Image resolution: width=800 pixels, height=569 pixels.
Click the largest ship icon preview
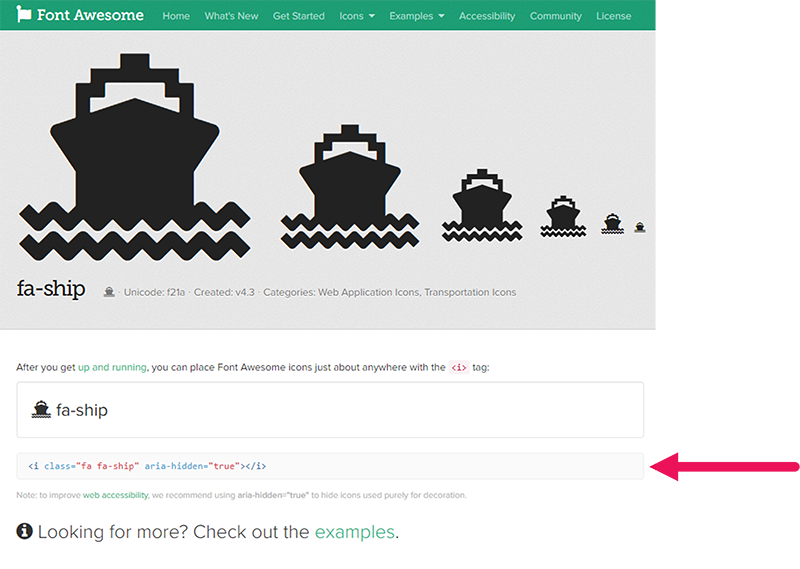pos(135,157)
